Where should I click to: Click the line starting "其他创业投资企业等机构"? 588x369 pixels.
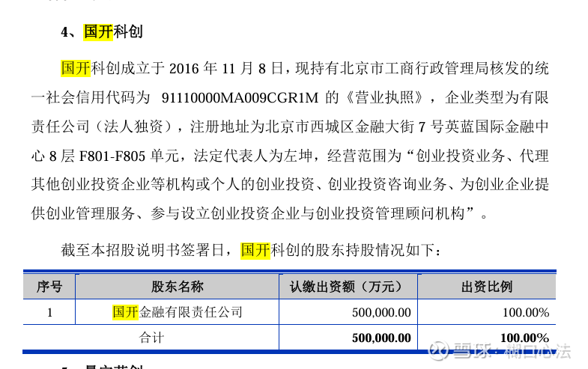click(290, 184)
